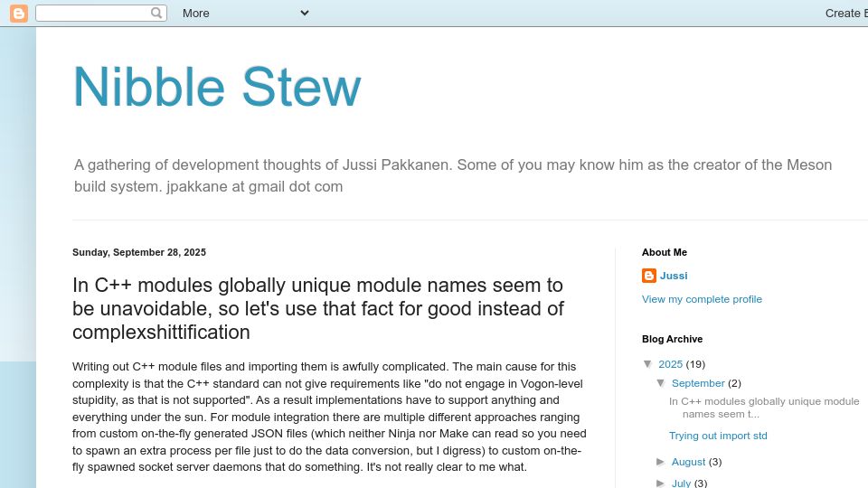Screen dimensions: 868x488
Task: Collapse the 2025 archive triangle
Action: (x=647, y=363)
